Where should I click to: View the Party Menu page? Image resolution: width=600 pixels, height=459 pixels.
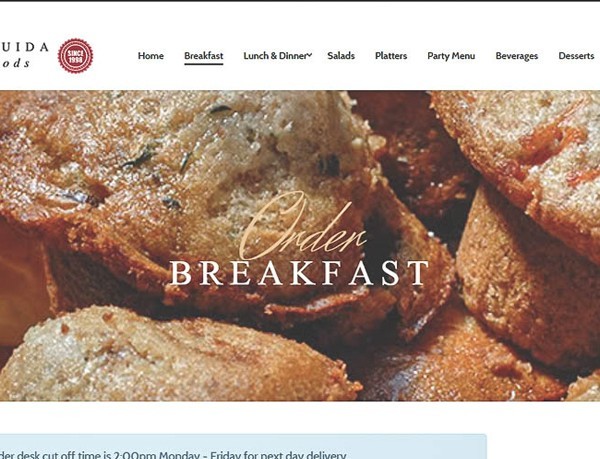coord(451,56)
